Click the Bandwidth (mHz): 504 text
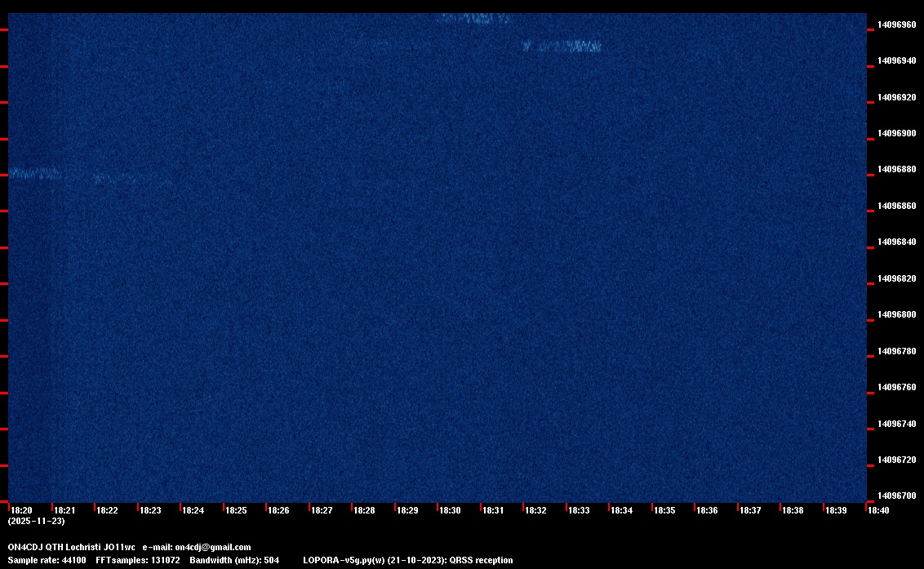 click(234, 560)
